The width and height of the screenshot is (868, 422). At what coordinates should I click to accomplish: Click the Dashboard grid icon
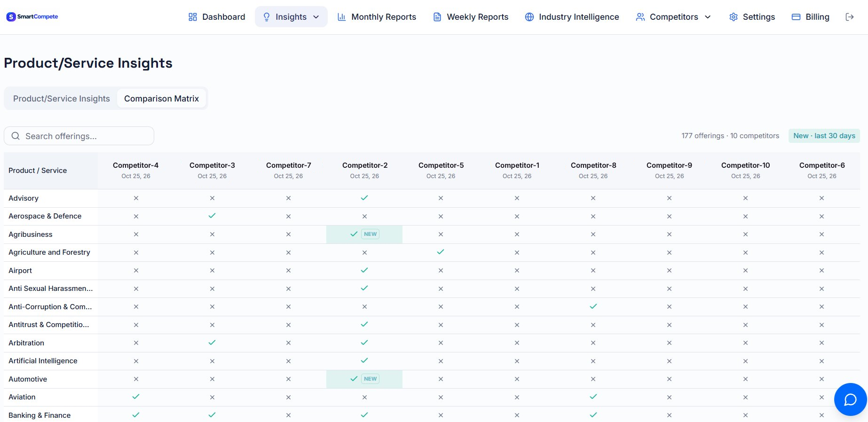pos(192,17)
